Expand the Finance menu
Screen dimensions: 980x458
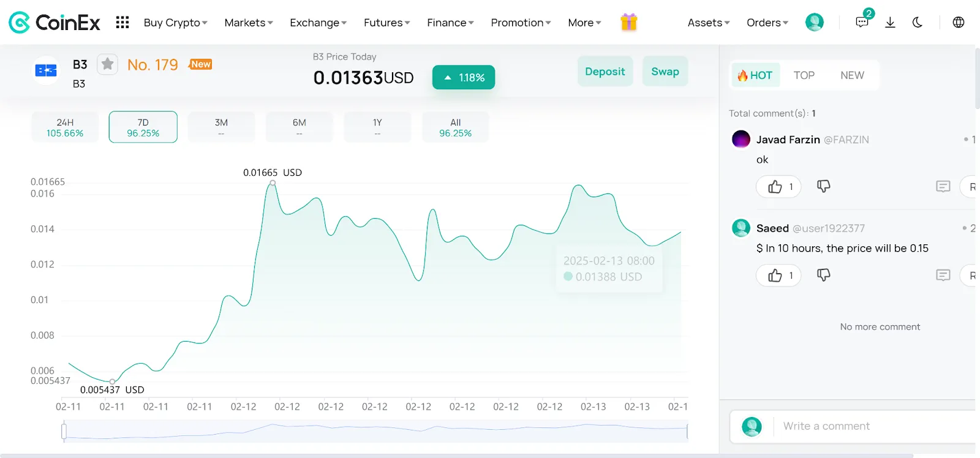pyautogui.click(x=450, y=23)
